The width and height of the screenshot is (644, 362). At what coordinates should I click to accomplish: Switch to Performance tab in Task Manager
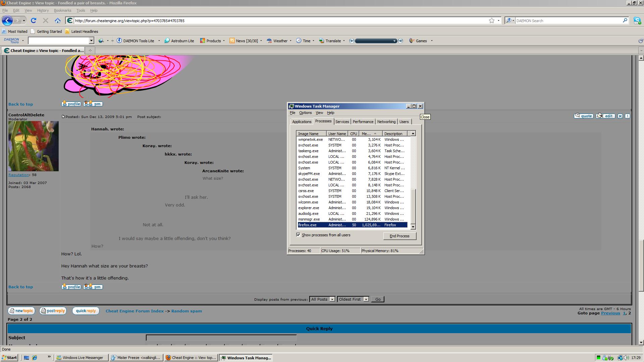pos(363,122)
